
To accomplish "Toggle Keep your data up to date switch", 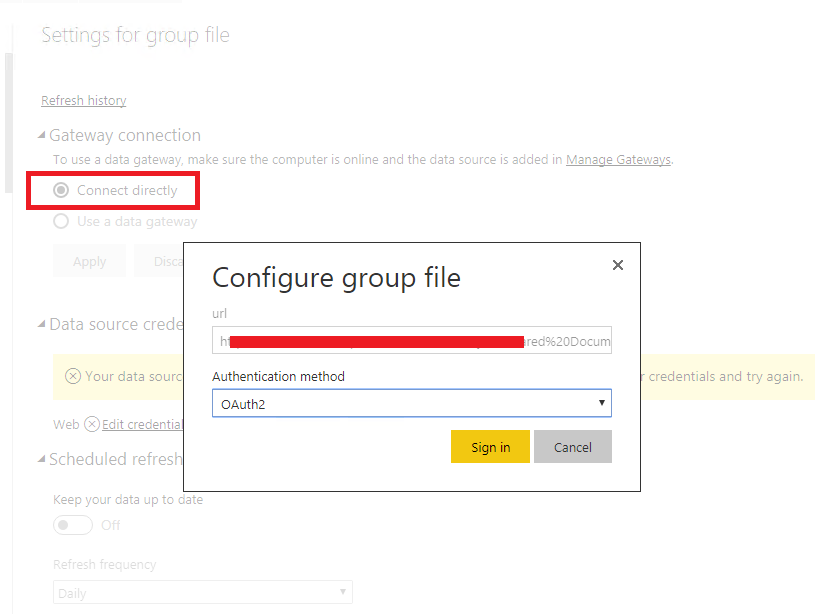I will pyautogui.click(x=73, y=525).
